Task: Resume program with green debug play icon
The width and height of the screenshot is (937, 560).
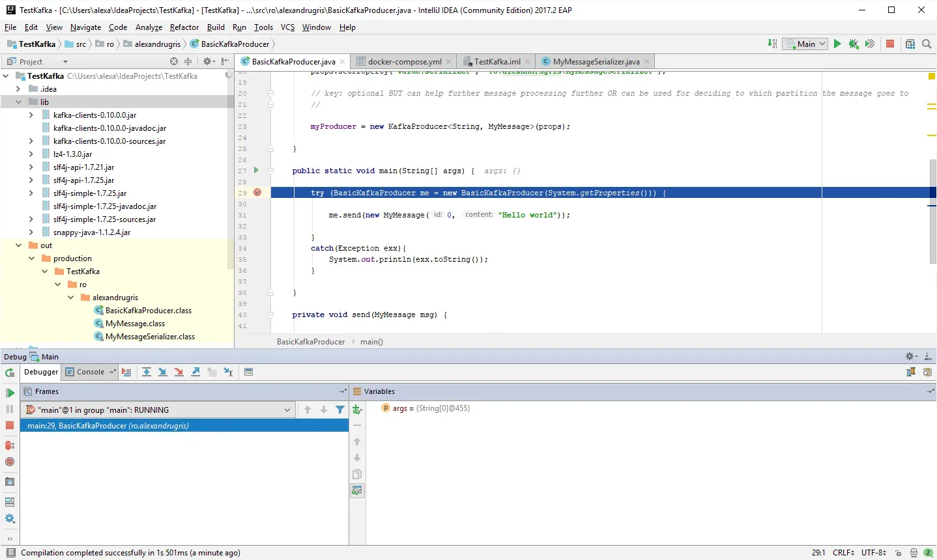Action: 10,393
